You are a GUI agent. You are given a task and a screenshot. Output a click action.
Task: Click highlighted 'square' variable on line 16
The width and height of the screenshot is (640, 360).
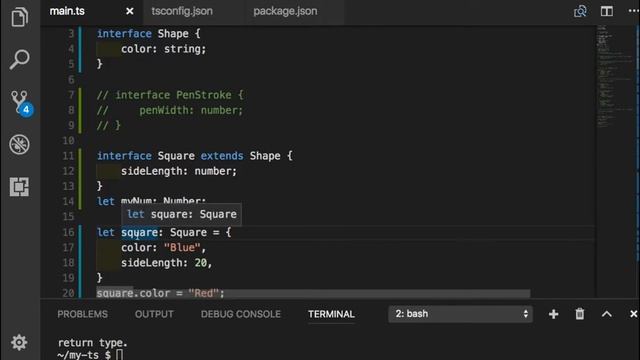pos(139,232)
